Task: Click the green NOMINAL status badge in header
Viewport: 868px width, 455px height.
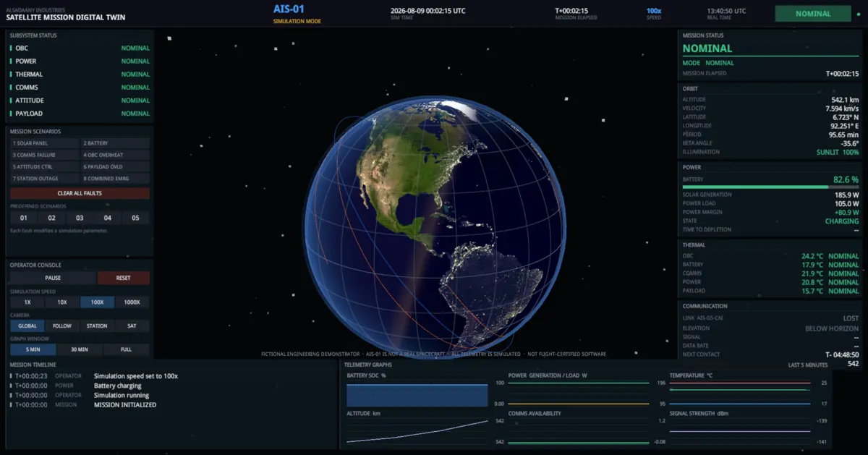Action: 813,14
